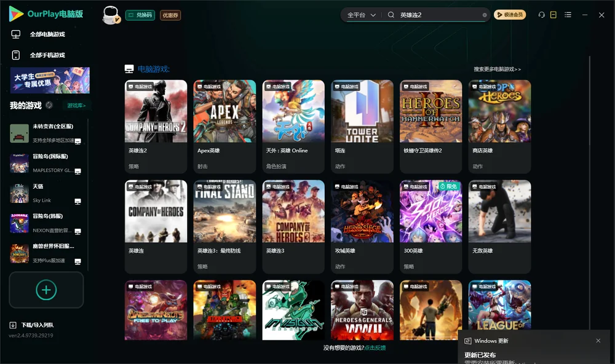Screen dimensions: 615x364
Task: Click 搜索更多电脑游戏>> link
Action: click(498, 69)
